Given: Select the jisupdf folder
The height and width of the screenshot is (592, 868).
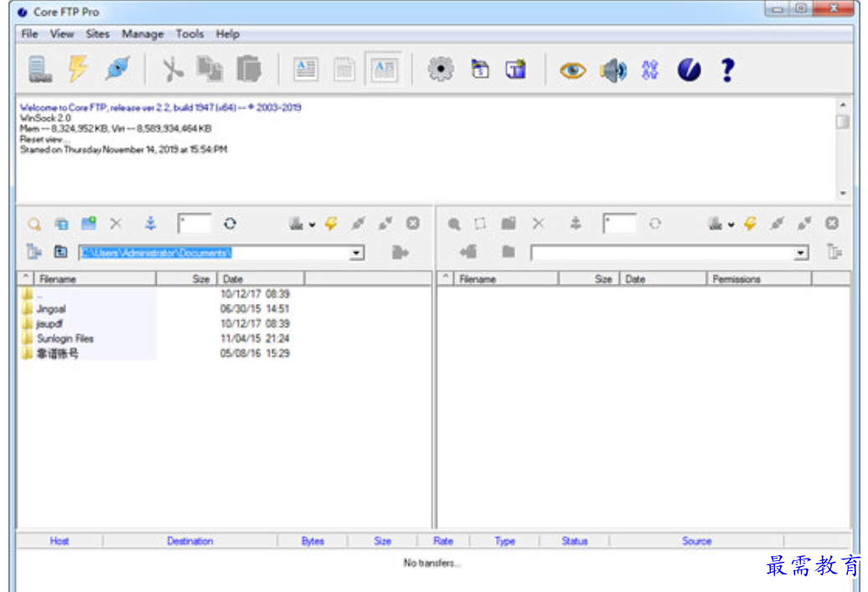Looking at the screenshot, I should [49, 324].
